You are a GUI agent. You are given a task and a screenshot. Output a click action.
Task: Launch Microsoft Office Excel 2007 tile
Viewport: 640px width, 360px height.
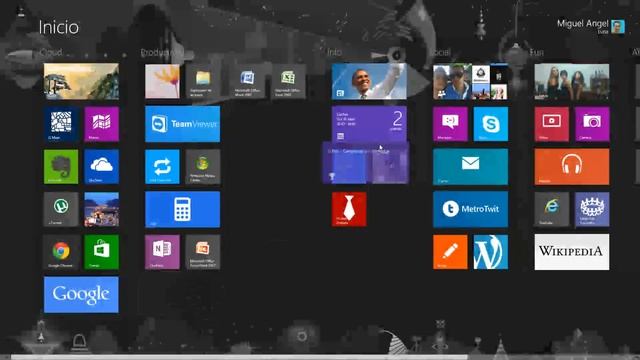coord(288,81)
